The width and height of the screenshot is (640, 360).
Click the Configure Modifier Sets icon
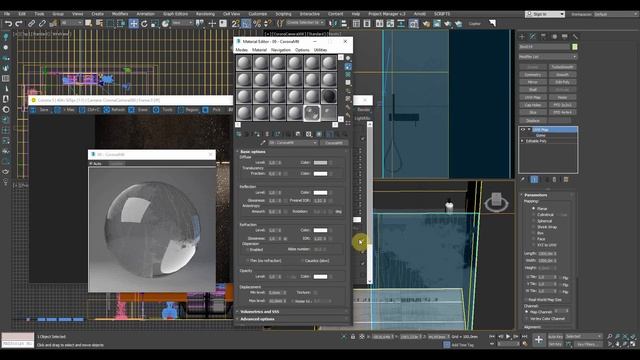566,180
